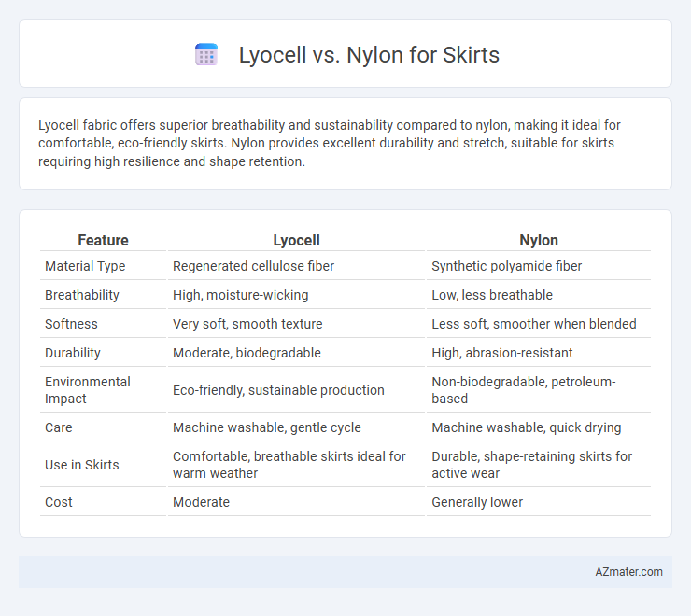Click 'Comfortable, breathable skirts ideal for warm weather'
691x616 pixels.
(289, 465)
